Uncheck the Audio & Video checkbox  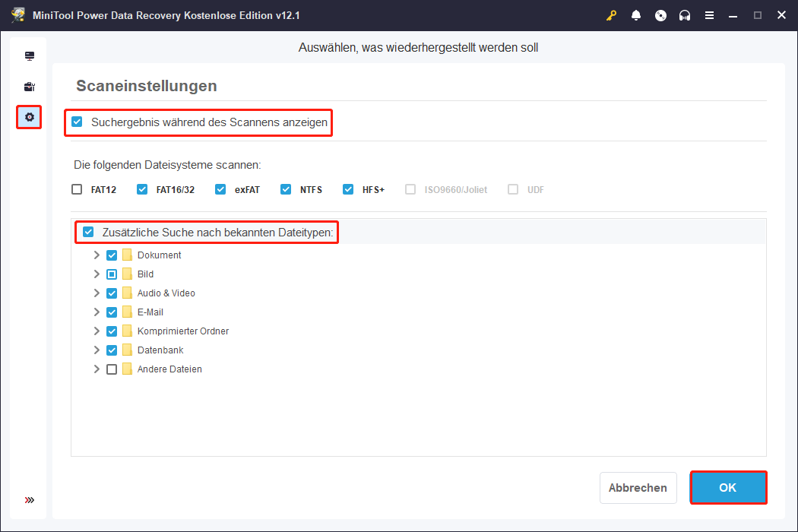coord(112,293)
